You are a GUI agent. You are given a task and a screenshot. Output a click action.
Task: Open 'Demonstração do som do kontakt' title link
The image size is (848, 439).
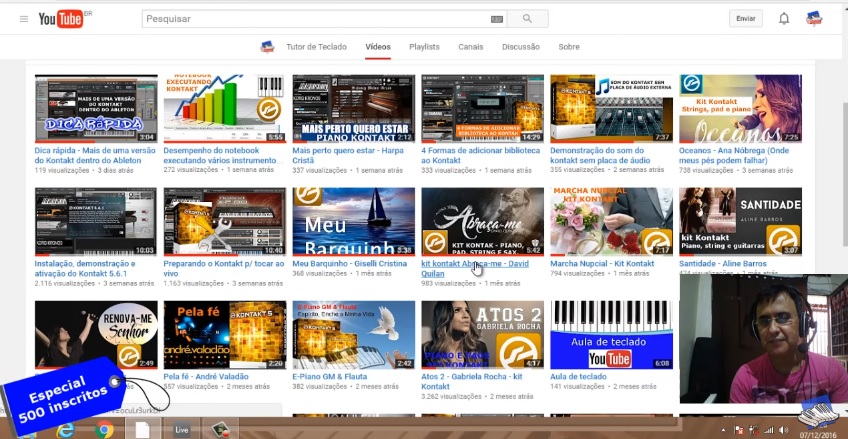[x=600, y=155]
